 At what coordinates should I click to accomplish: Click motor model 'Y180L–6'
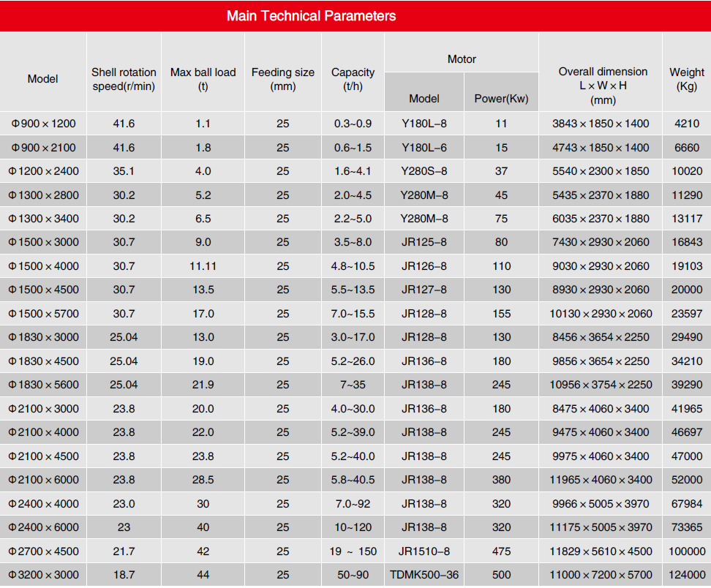[x=424, y=147]
